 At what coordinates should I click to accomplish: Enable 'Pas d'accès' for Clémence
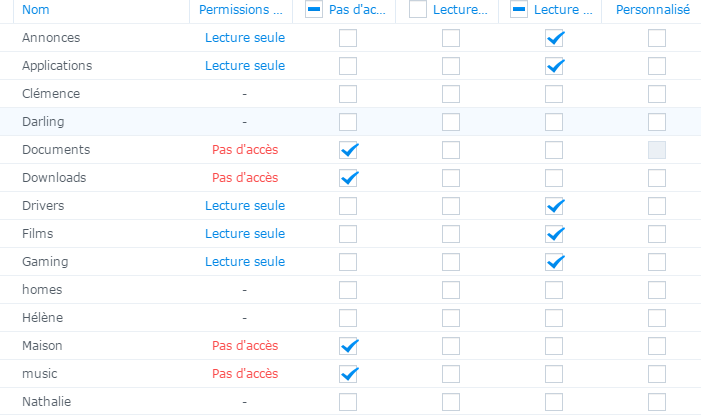(x=348, y=94)
